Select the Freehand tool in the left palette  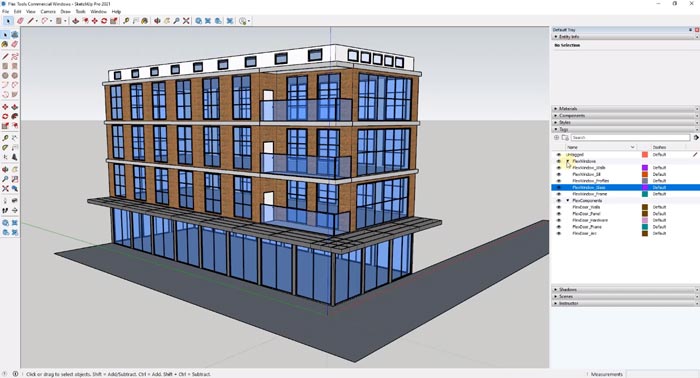click(x=15, y=57)
